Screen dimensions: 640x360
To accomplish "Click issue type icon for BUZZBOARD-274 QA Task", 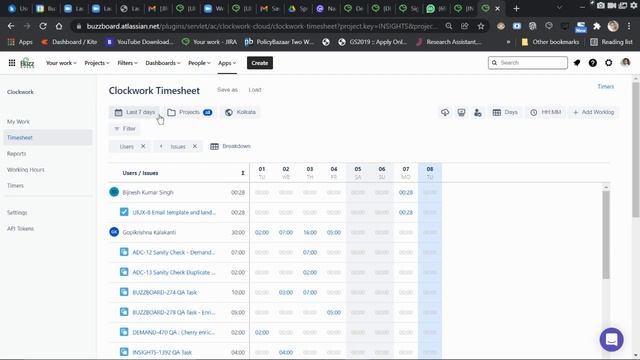I will coord(124,292).
